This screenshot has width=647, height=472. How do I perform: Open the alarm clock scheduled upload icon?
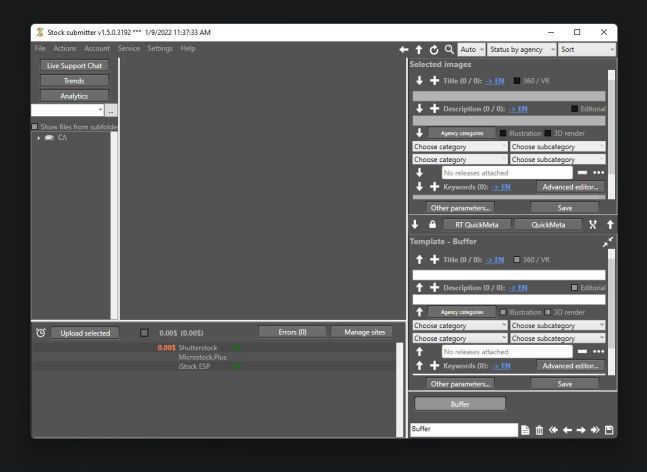coord(40,333)
